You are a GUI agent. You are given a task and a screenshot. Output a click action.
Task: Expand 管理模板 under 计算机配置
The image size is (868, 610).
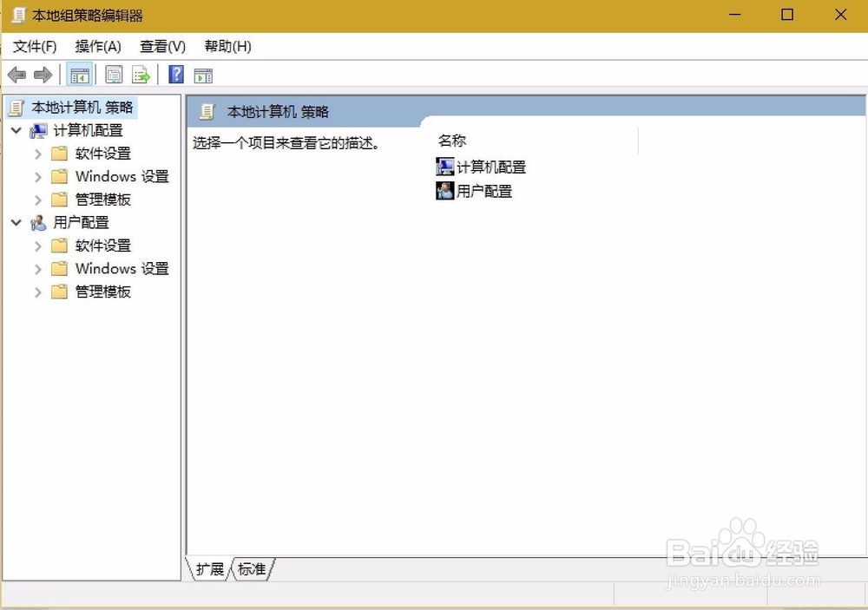pyautogui.click(x=37, y=200)
